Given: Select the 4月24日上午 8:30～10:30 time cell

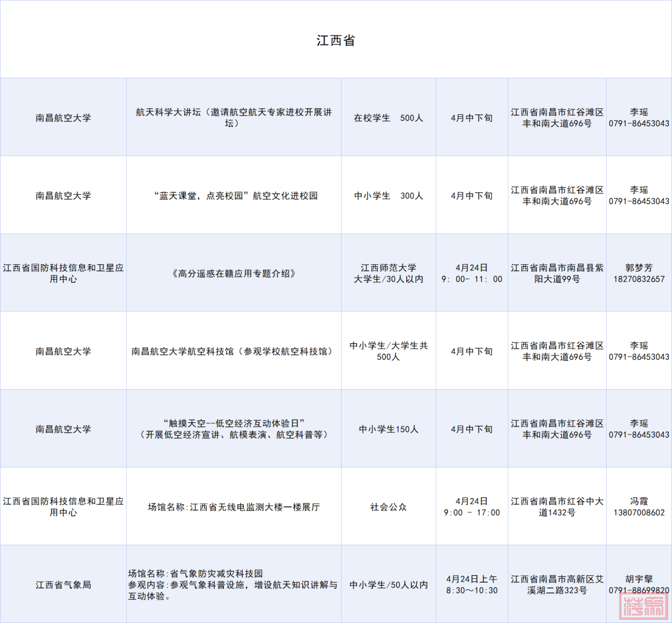Looking at the screenshot, I should [x=472, y=584].
